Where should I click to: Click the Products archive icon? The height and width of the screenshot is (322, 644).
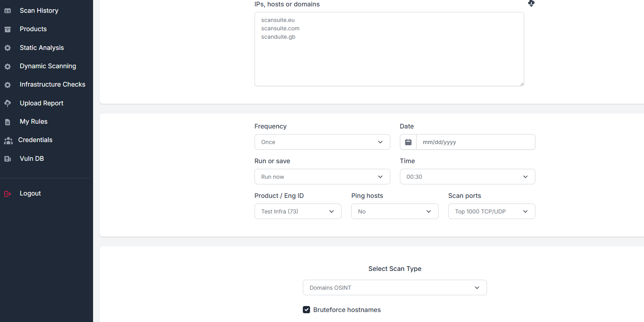(x=8, y=29)
